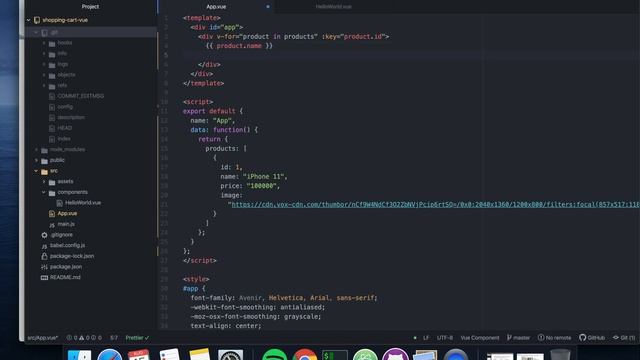The width and height of the screenshot is (640, 360).
Task: Open the HEAD file in .git
Action: click(x=64, y=128)
